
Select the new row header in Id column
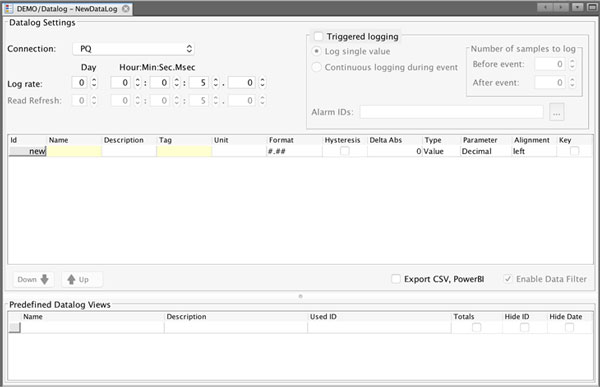point(27,151)
